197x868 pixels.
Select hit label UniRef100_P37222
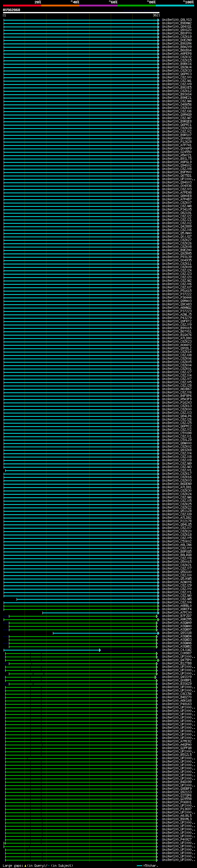177,294
